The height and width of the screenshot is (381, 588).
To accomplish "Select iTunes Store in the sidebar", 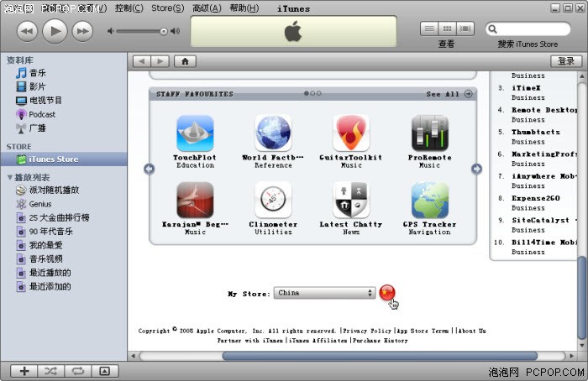I will 64,159.
